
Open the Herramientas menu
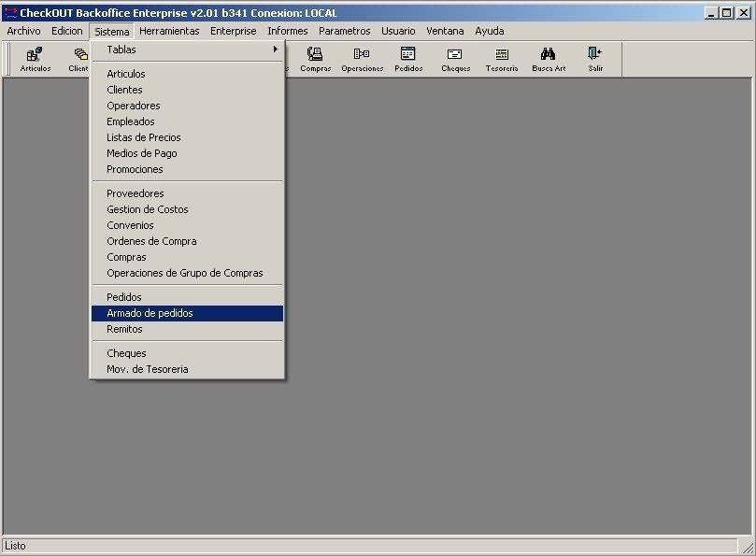pos(169,31)
